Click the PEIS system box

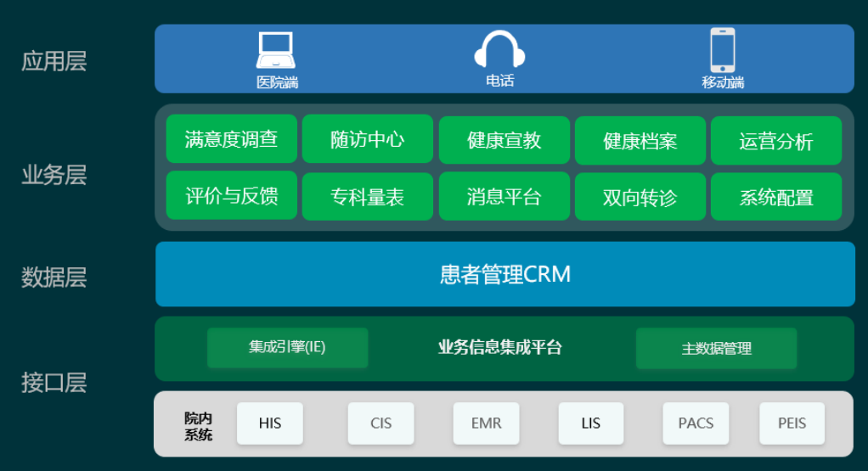[792, 423]
